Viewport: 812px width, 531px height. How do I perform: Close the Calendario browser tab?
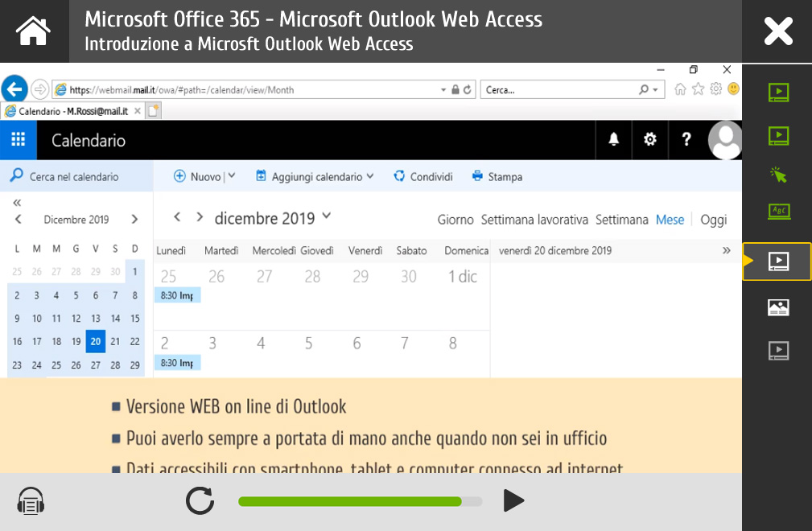[x=138, y=111]
